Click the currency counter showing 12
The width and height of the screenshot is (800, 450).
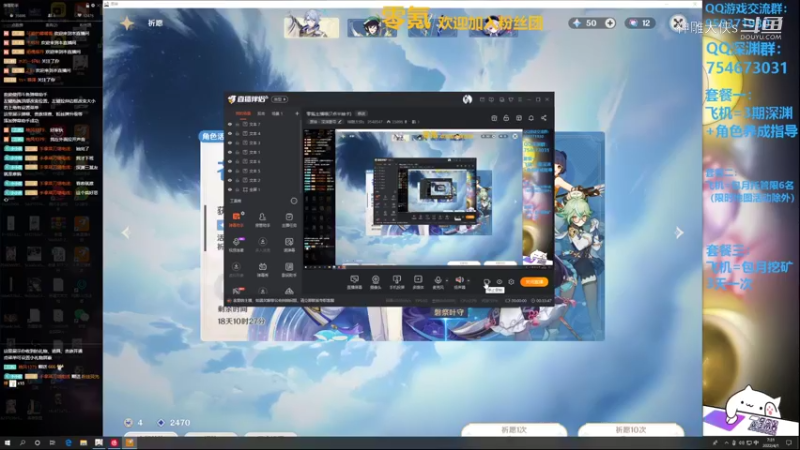coord(640,23)
